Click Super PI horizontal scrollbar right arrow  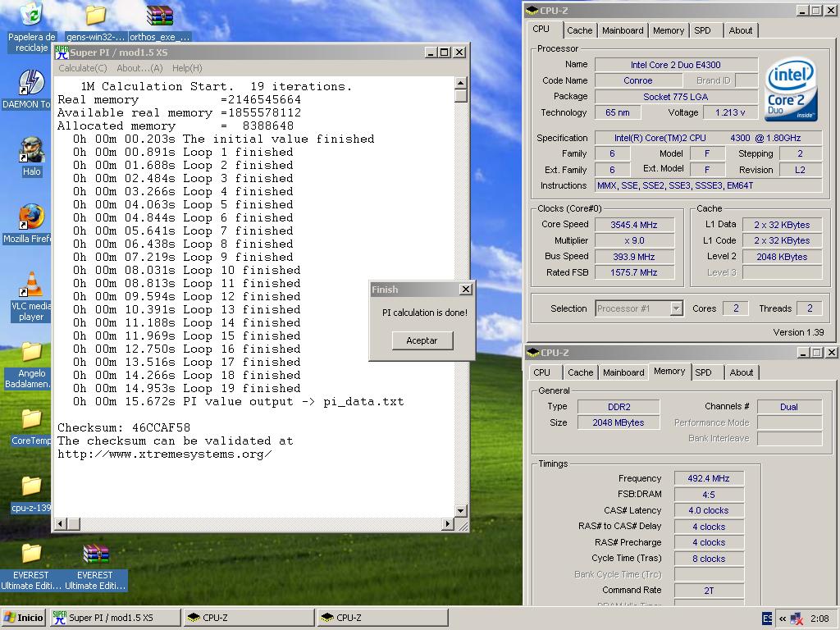pyautogui.click(x=448, y=523)
